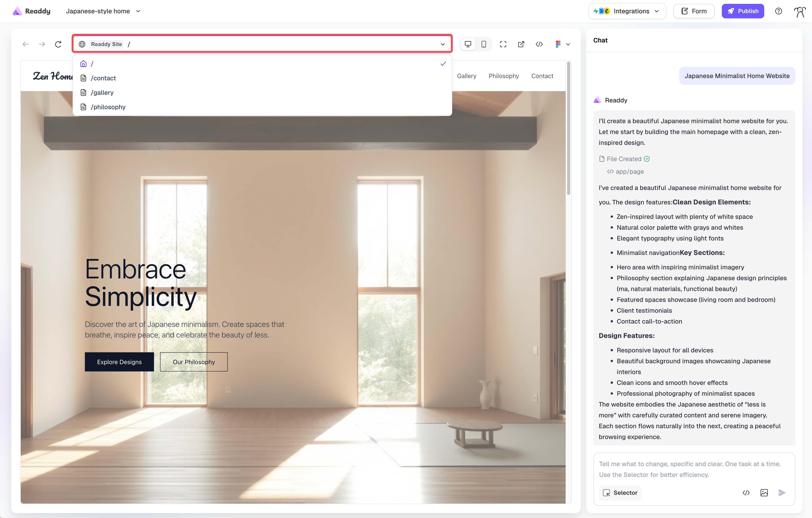Select /gallery page from list
This screenshot has width=812, height=518.
pyautogui.click(x=102, y=92)
